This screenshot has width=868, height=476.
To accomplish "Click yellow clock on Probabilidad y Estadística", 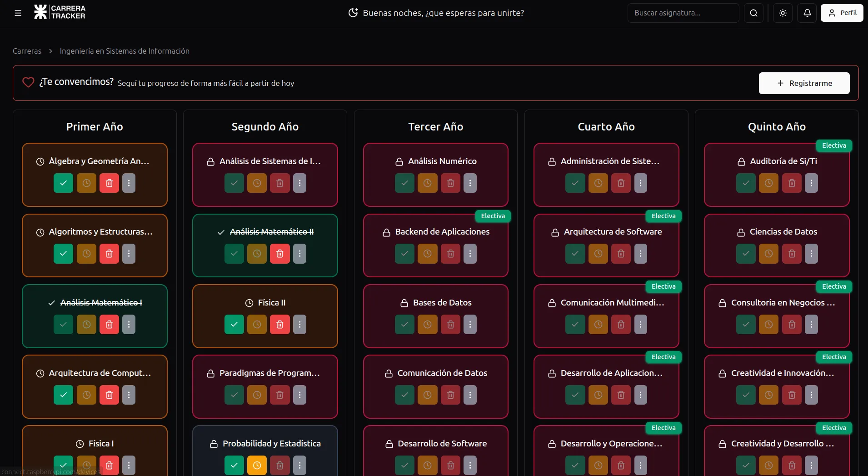I will click(257, 466).
